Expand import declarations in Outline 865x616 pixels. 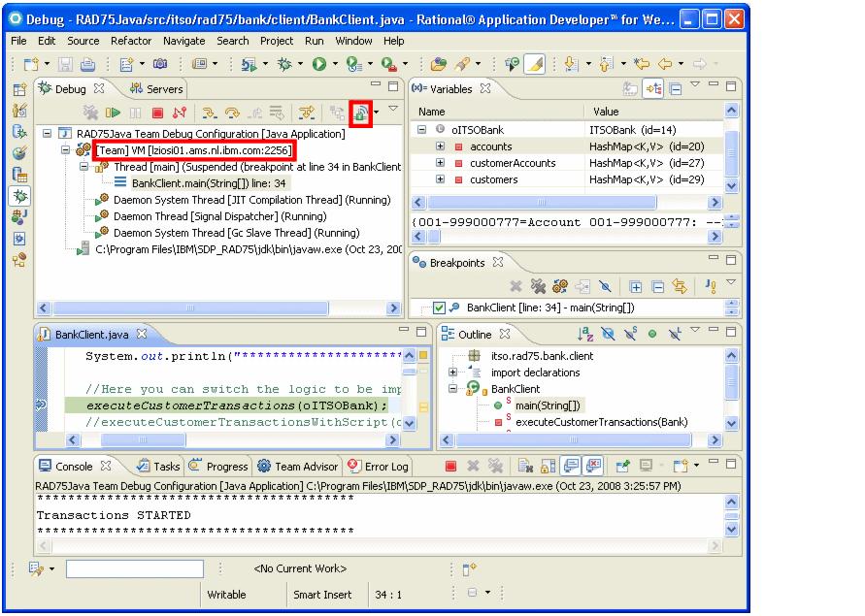click(x=453, y=373)
